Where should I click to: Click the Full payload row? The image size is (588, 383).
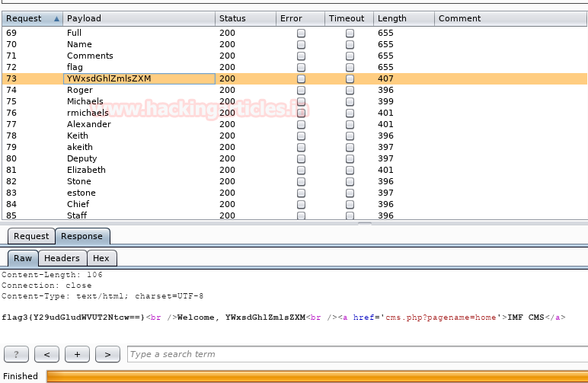pos(294,33)
